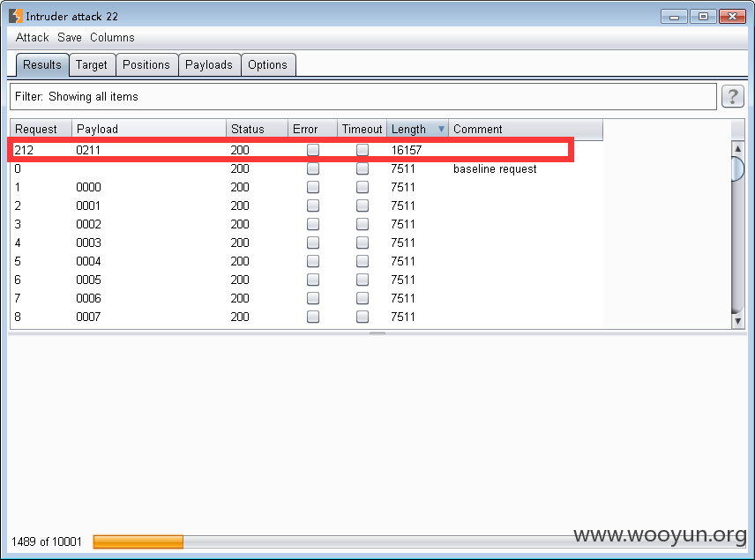Click the Burp Intruder title bar icon
The width and height of the screenshot is (755, 560).
(15, 16)
